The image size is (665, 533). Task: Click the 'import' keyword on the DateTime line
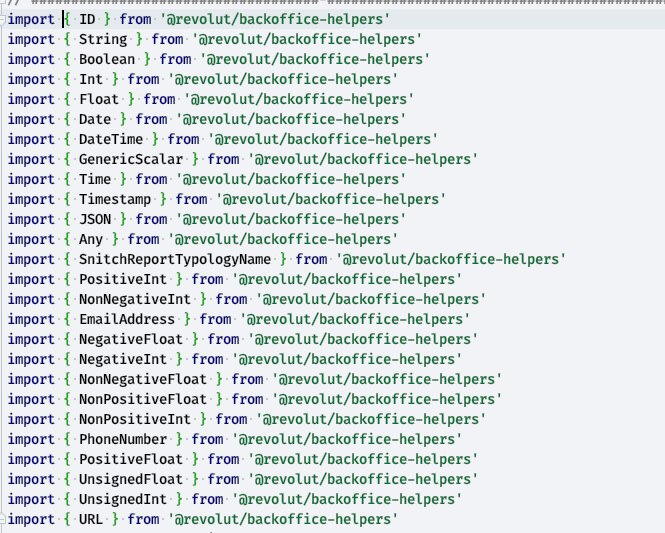click(31, 139)
